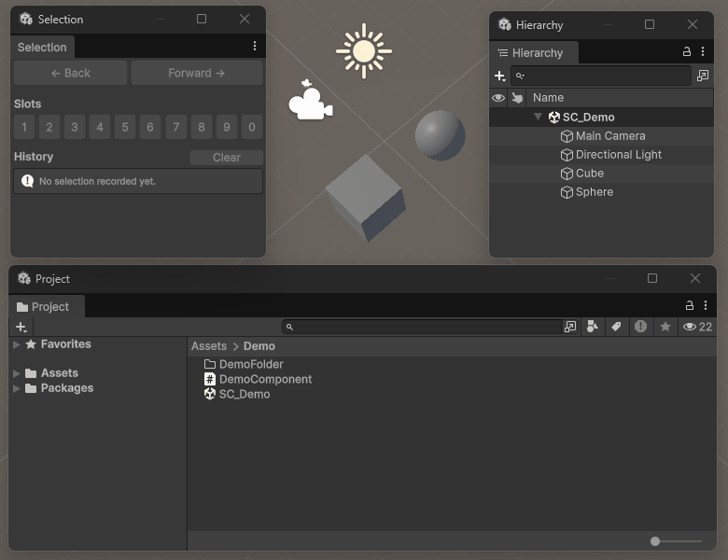Viewport: 728px width, 560px height.
Task: Click Assets in the breadcrumb path
Action: click(209, 346)
